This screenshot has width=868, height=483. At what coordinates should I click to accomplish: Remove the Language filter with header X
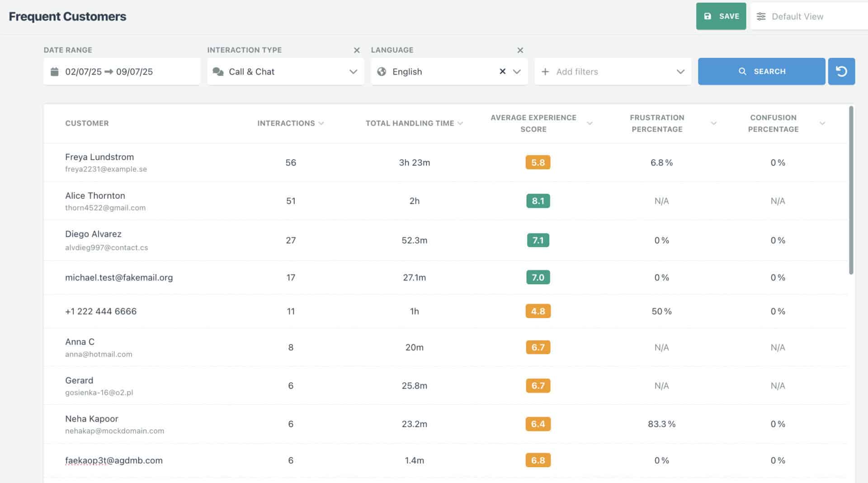pos(520,50)
